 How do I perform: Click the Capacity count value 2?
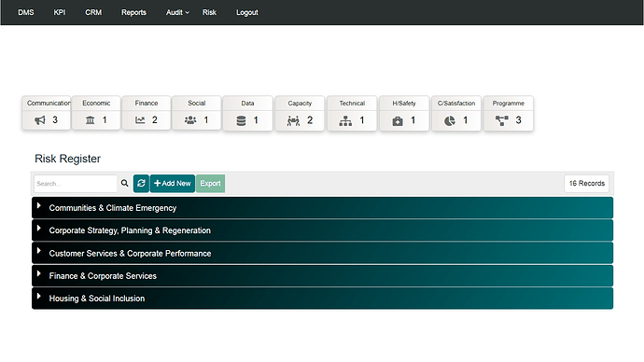click(310, 120)
